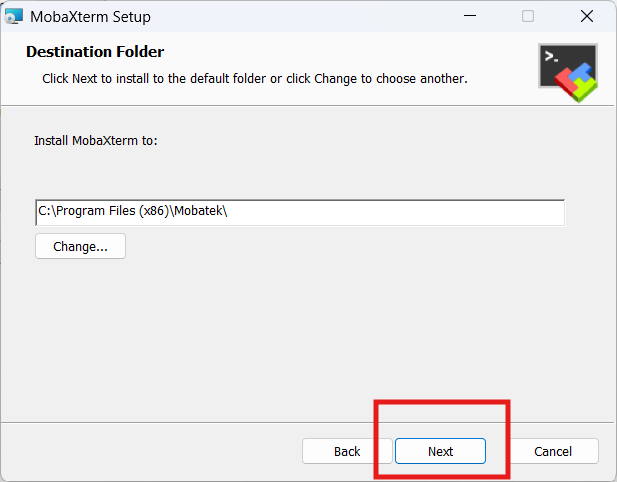Viewport: 617px width, 482px height.
Task: Close the MobaXterm Setup window
Action: pos(587,16)
